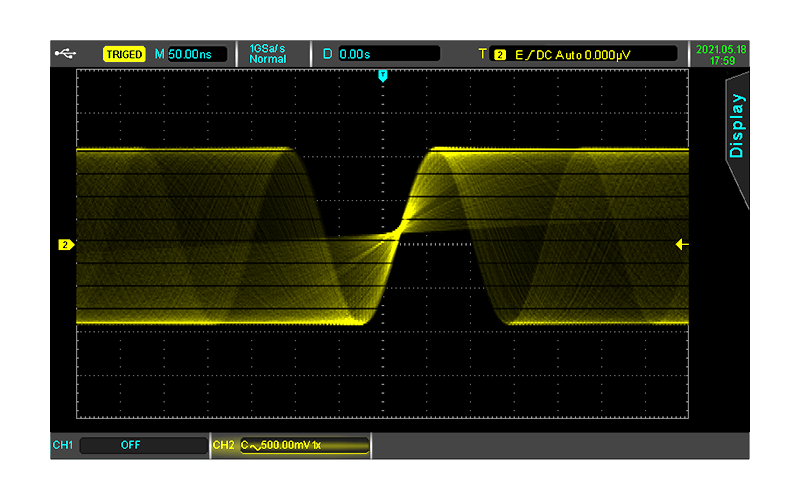Click the yellow trigger level arrow

coord(682,244)
